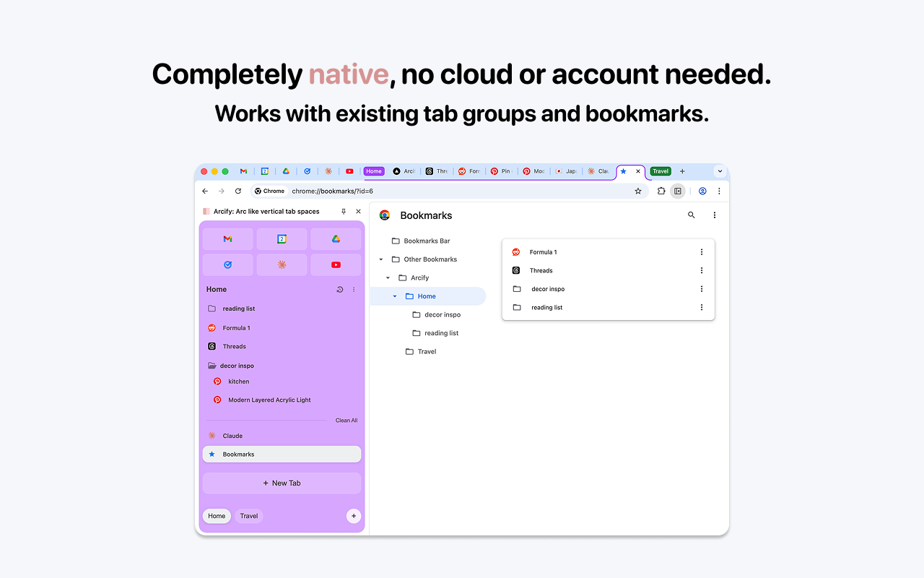Select the Travel folder in bookmarks tree
The height and width of the screenshot is (578, 924).
pos(427,352)
